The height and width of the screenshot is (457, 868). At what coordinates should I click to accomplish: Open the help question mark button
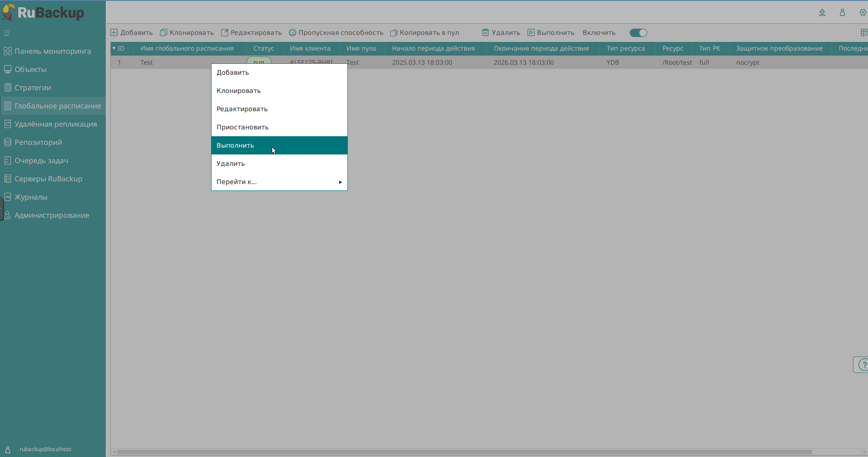click(x=862, y=365)
